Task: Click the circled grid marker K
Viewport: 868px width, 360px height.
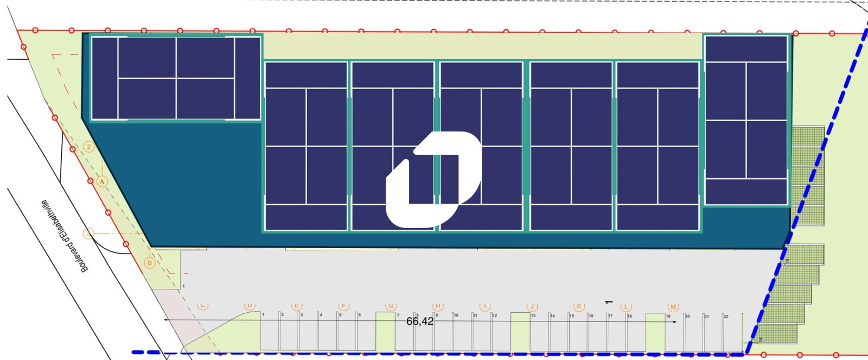Action: 579,306
